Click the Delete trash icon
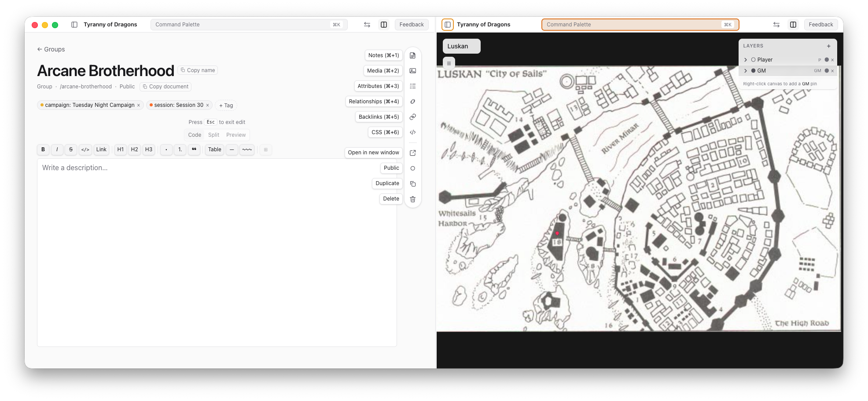 [412, 199]
